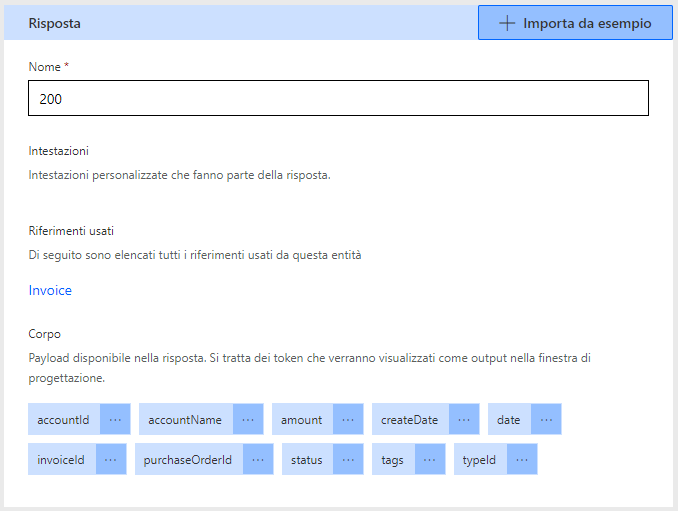Select the typeId token label

coord(480,460)
